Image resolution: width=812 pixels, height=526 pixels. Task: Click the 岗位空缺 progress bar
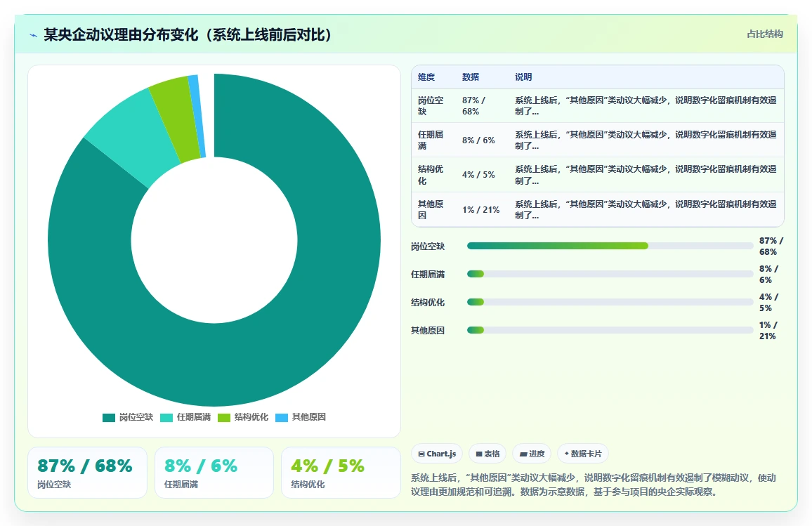610,246
